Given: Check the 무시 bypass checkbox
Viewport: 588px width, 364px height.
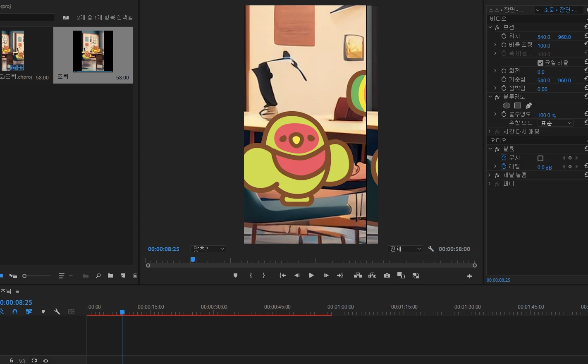Looking at the screenshot, I should 540,158.
